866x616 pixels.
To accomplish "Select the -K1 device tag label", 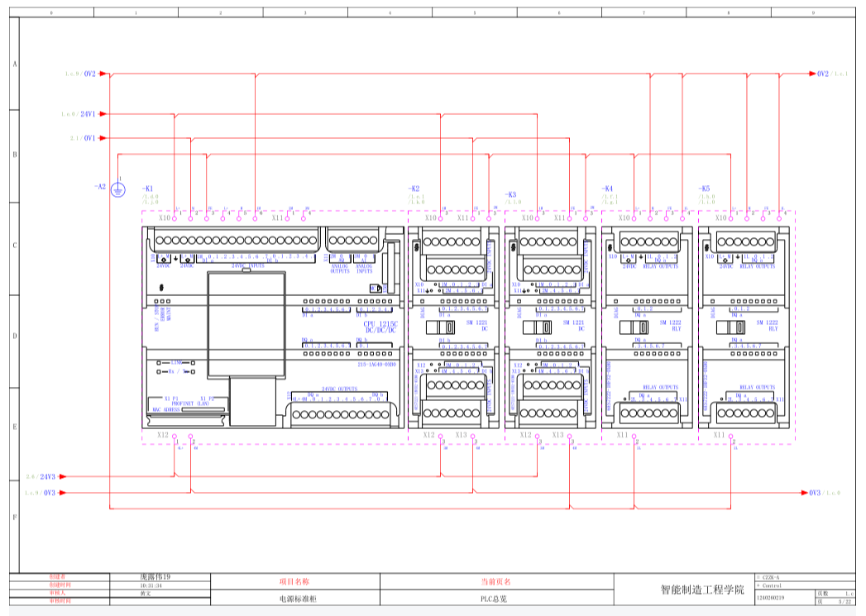I will tap(148, 189).
